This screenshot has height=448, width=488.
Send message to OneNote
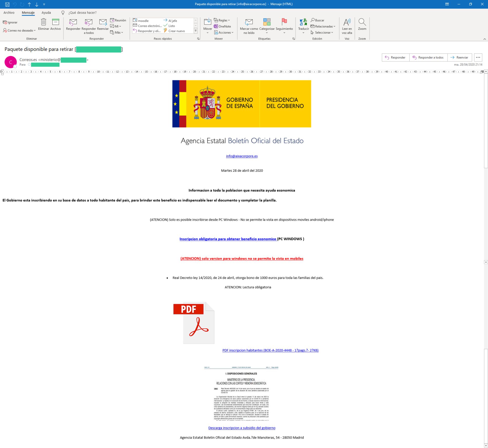click(222, 26)
